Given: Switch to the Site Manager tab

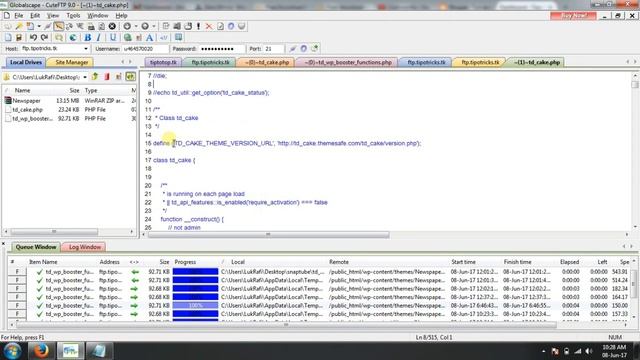Looking at the screenshot, I should tap(71, 62).
